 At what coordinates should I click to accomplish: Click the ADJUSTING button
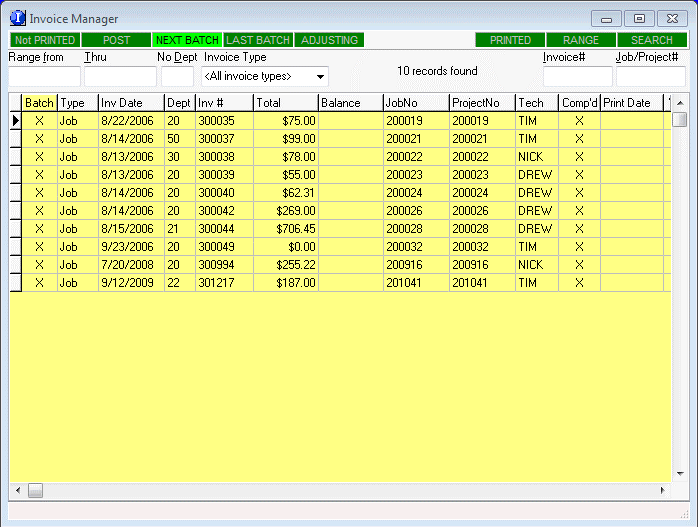(329, 40)
